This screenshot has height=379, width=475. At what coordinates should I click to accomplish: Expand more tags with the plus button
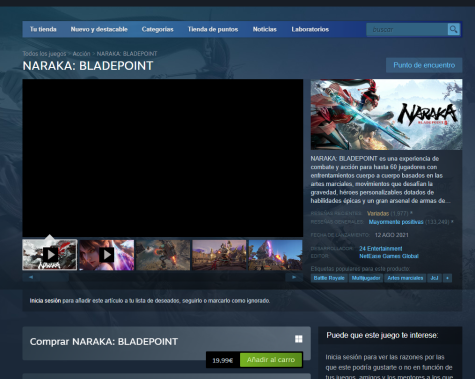coord(447,278)
